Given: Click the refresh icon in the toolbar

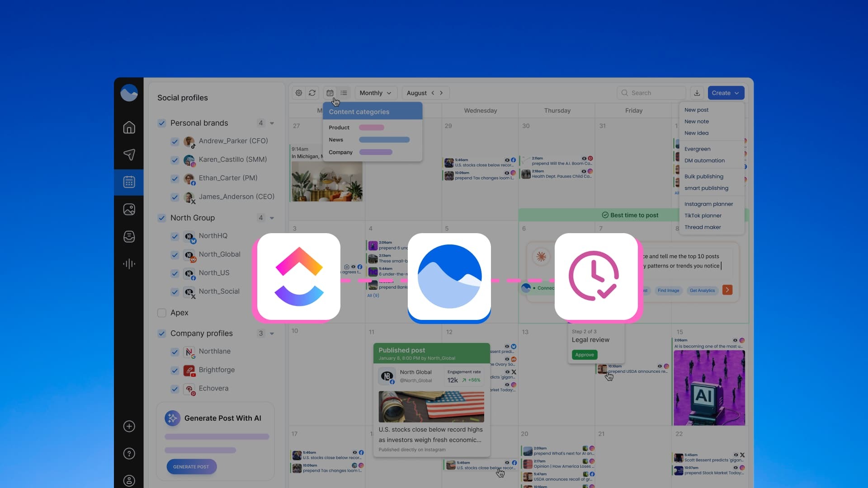Looking at the screenshot, I should [x=313, y=93].
